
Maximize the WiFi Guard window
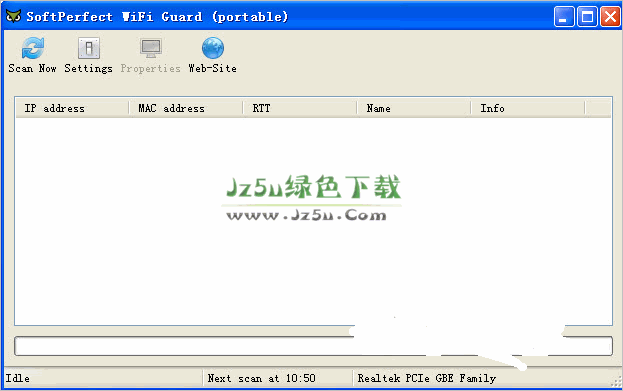(x=587, y=17)
